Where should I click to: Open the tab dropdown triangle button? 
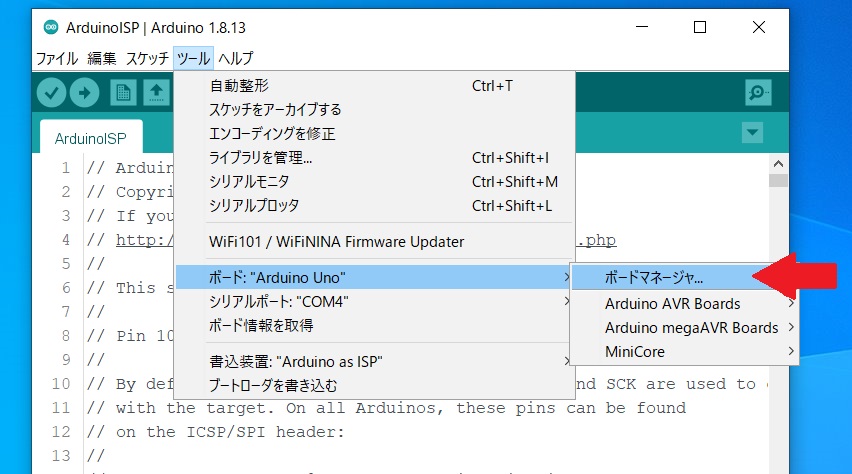click(753, 132)
